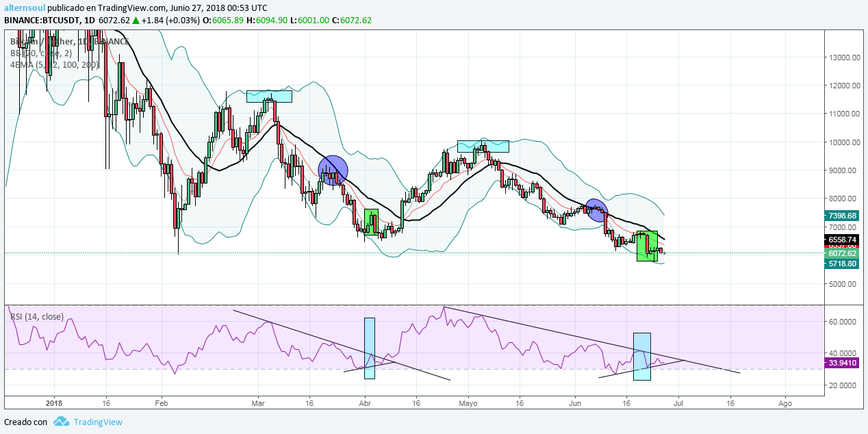Click the Jul label on the time axis

pyautogui.click(x=678, y=404)
